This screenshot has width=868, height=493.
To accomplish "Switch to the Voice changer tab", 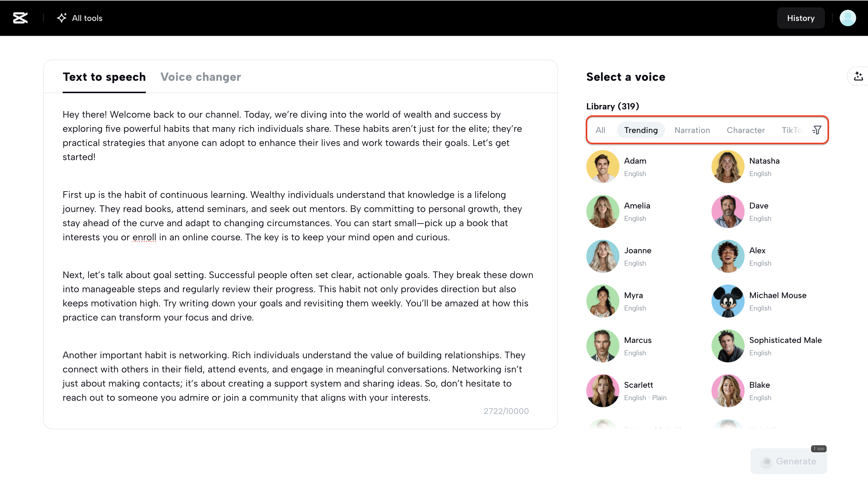I will 201,77.
